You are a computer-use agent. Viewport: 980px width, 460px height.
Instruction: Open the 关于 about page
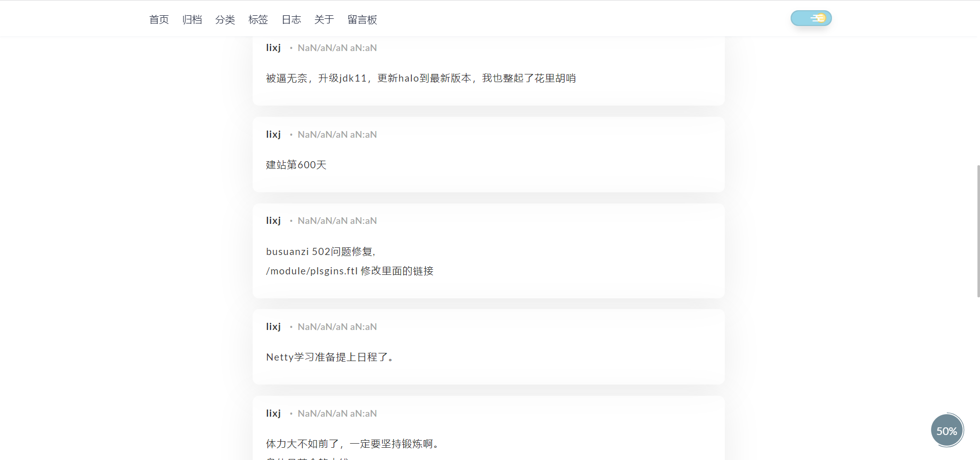324,19
